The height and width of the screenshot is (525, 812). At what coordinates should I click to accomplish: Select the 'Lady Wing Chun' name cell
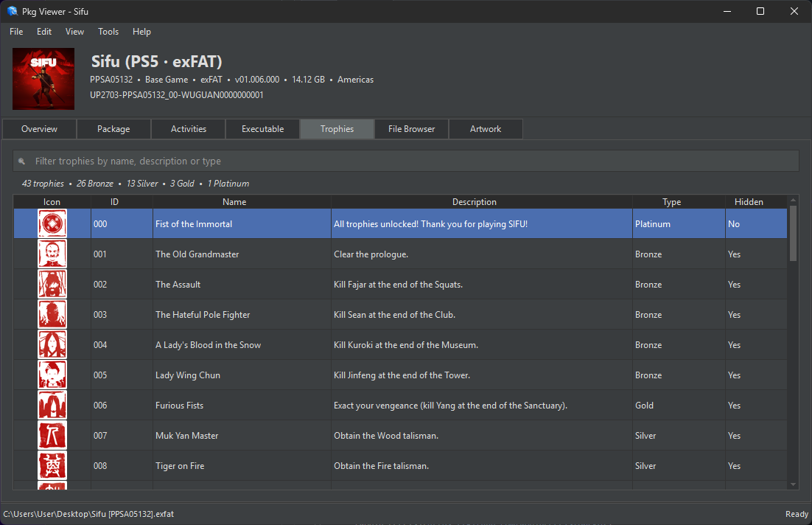click(242, 375)
